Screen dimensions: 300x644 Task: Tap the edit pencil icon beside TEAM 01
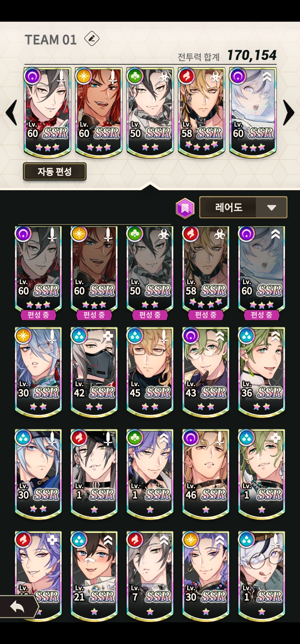tap(92, 39)
